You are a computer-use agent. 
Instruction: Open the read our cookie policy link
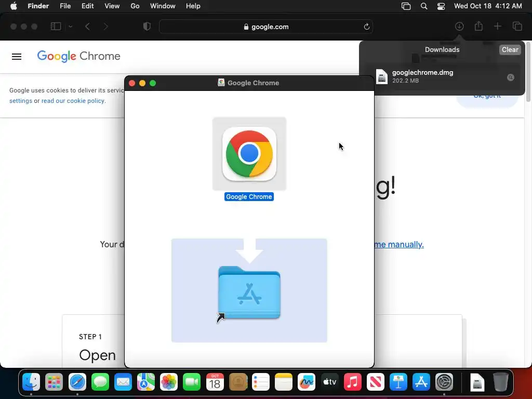73,101
